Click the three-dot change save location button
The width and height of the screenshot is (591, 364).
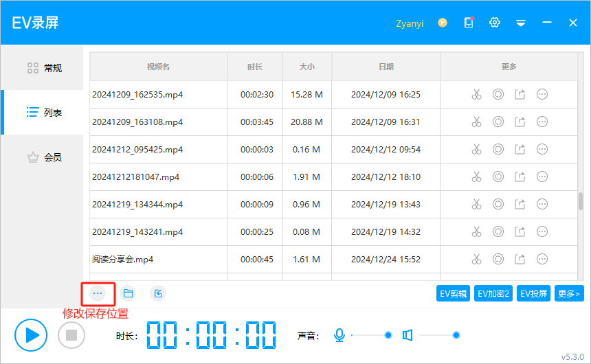(x=98, y=293)
